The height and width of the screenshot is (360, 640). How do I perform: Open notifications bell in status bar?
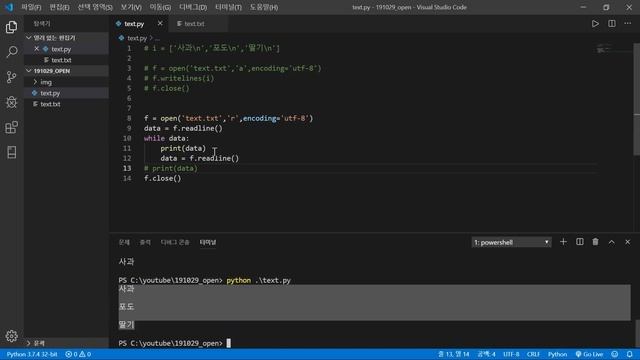click(x=630, y=354)
